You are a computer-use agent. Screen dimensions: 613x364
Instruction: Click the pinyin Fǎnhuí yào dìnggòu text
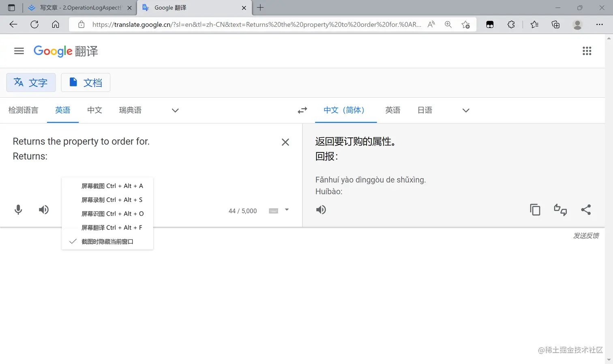[x=371, y=180]
